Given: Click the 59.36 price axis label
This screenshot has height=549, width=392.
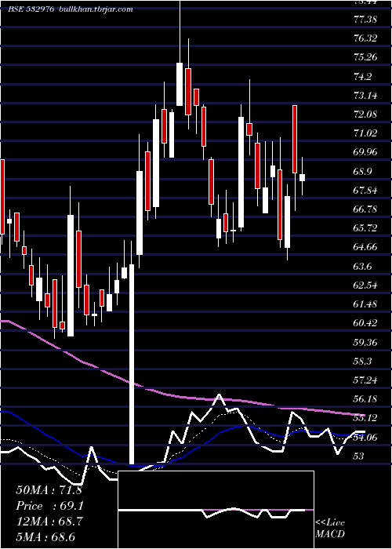Looking at the screenshot, I should coord(365,341).
